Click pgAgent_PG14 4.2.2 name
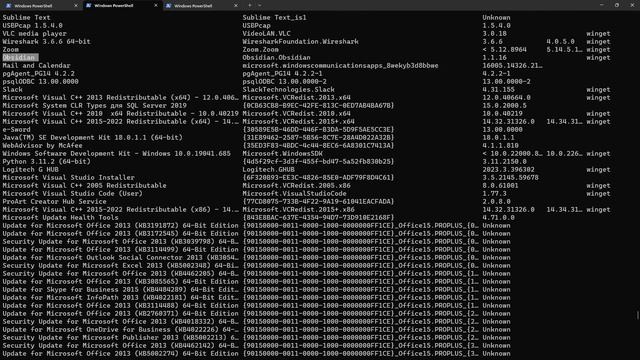The width and height of the screenshot is (640, 360). [38, 73]
